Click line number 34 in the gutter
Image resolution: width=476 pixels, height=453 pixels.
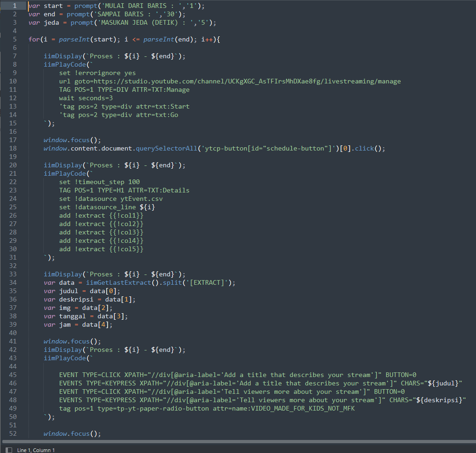(13, 282)
